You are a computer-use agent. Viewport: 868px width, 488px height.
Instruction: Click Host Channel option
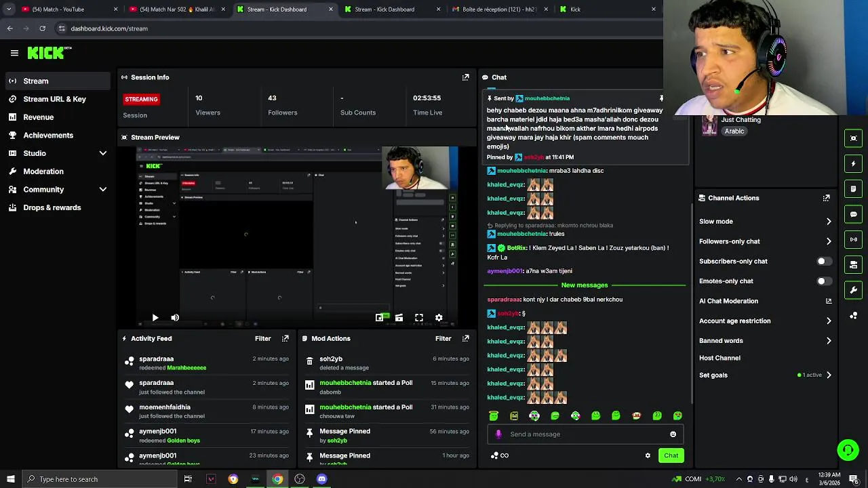point(719,358)
